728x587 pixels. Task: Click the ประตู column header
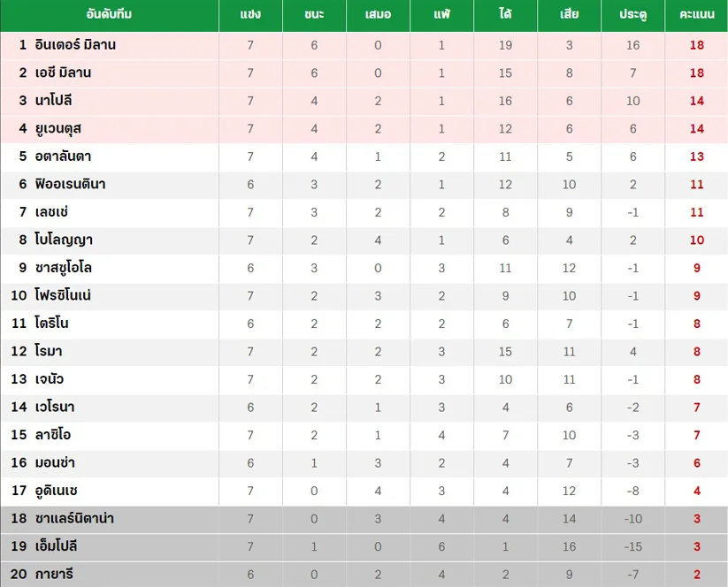click(x=632, y=14)
